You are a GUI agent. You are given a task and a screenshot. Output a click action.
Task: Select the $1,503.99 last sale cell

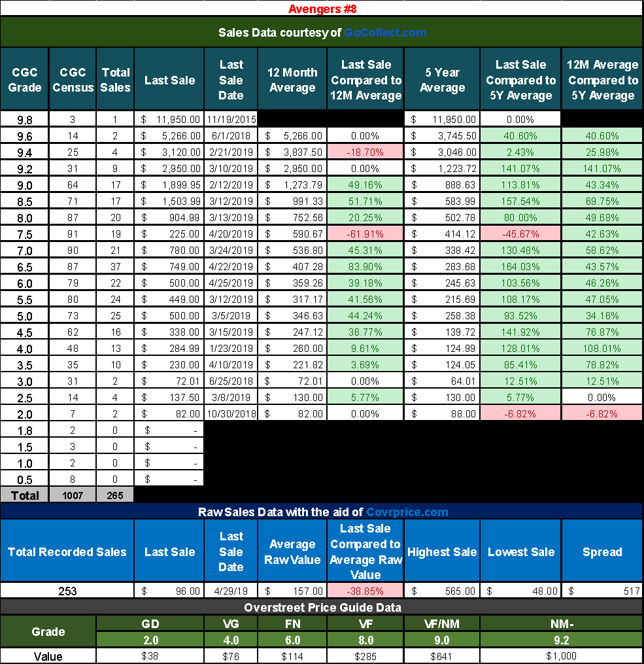(x=170, y=201)
